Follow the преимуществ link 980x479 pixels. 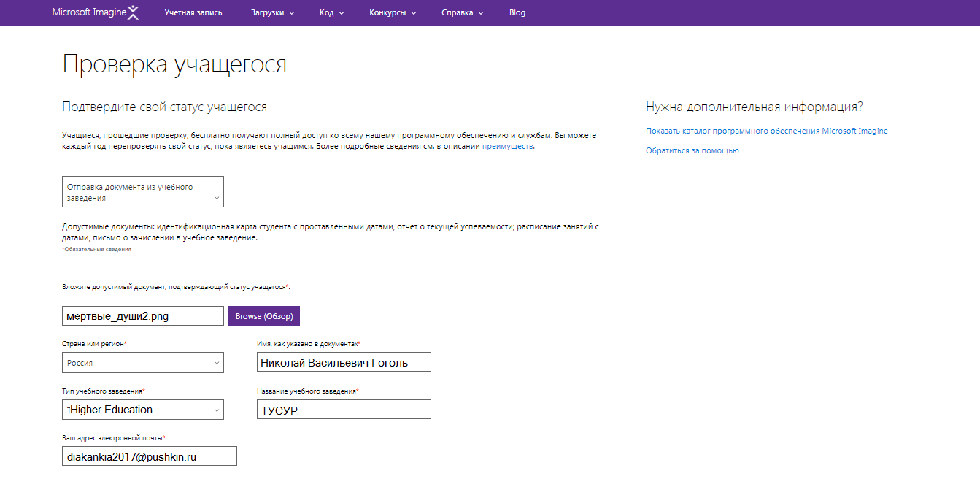[508, 146]
